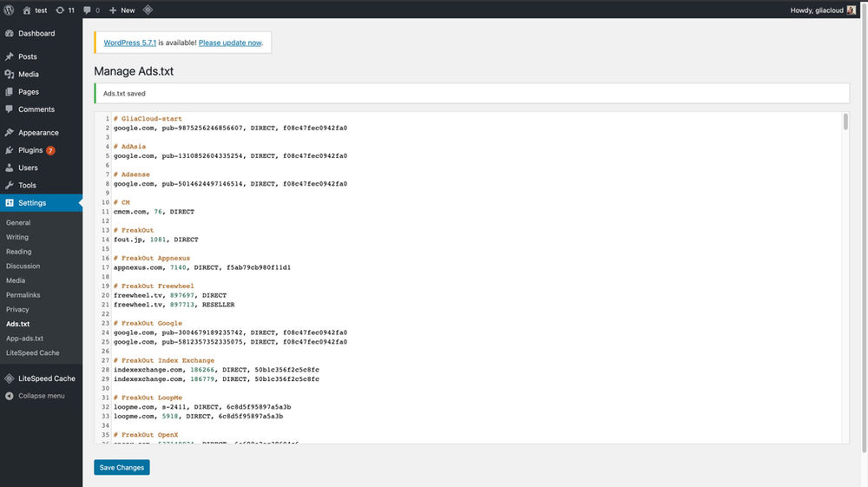Viewport: 868px width, 487px height.
Task: Click the Manage Ads.txt heading
Action: point(134,71)
